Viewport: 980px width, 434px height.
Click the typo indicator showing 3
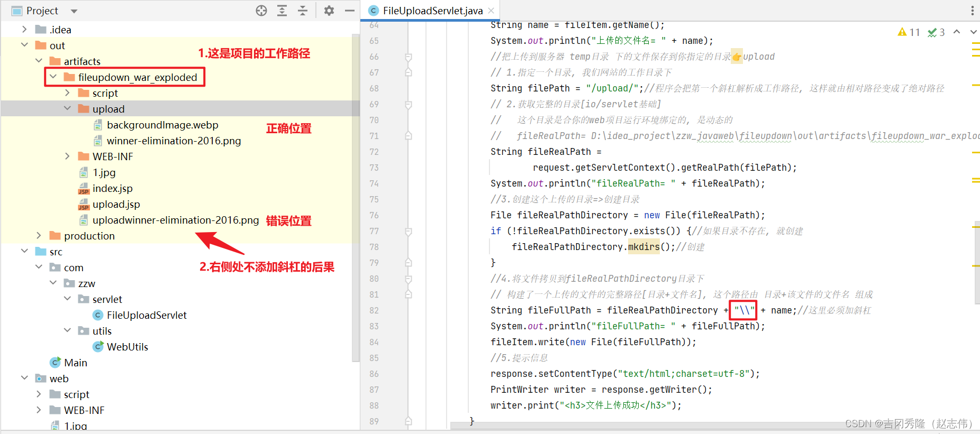936,32
